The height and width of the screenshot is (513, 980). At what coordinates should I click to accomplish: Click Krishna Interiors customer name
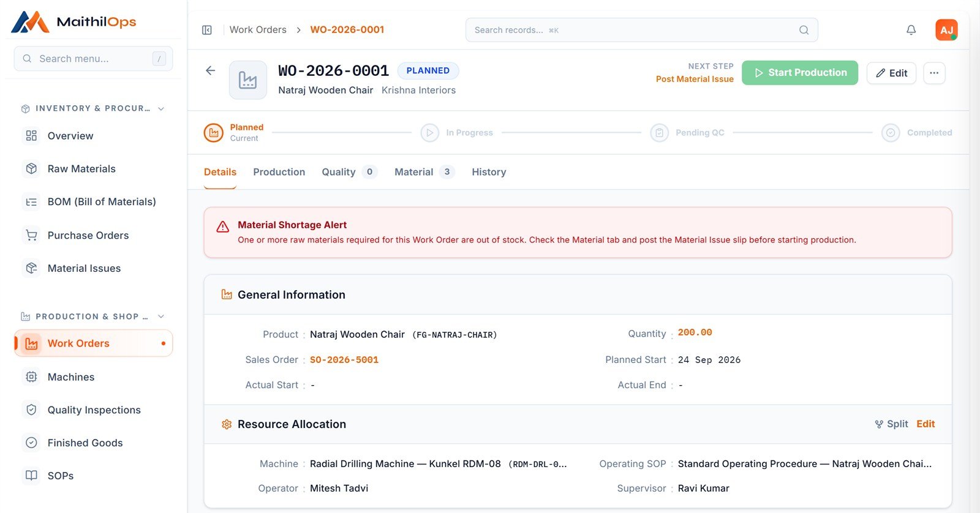click(x=418, y=90)
